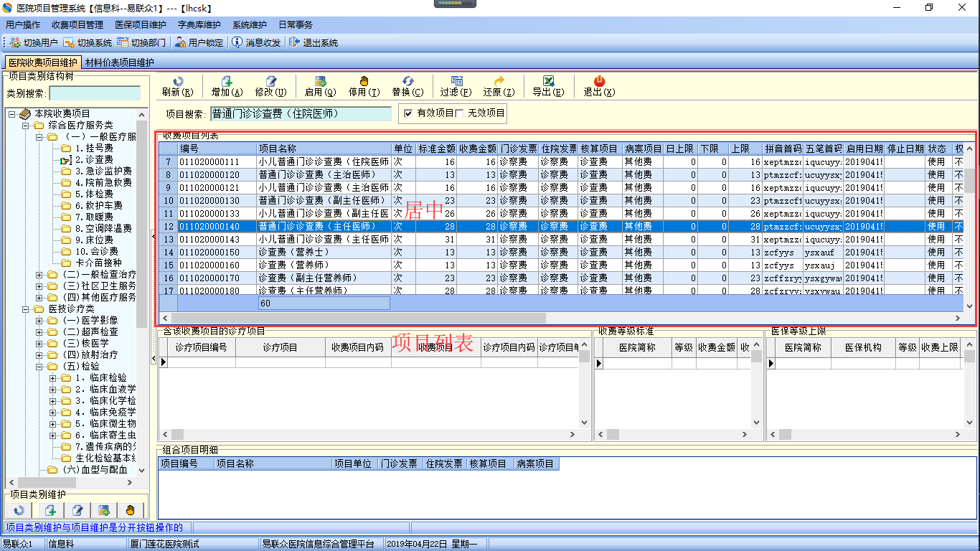Switch to the 材料价表项目维护 tab
Image resolution: width=980 pixels, height=551 pixels.
(119, 62)
